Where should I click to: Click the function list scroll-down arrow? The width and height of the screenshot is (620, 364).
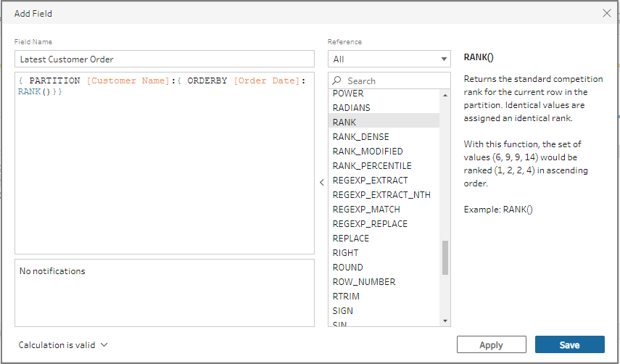point(445,321)
